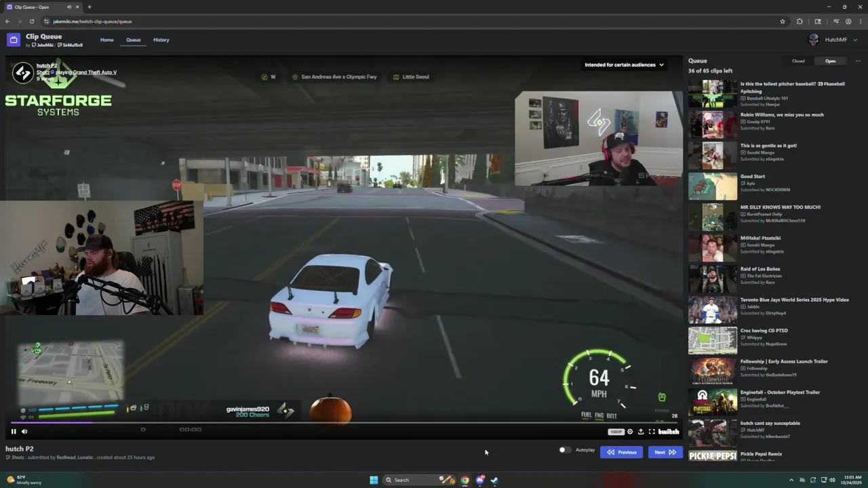This screenshot has height=488, width=868.
Task: Open the browser extensions puzzle icon
Action: click(800, 21)
